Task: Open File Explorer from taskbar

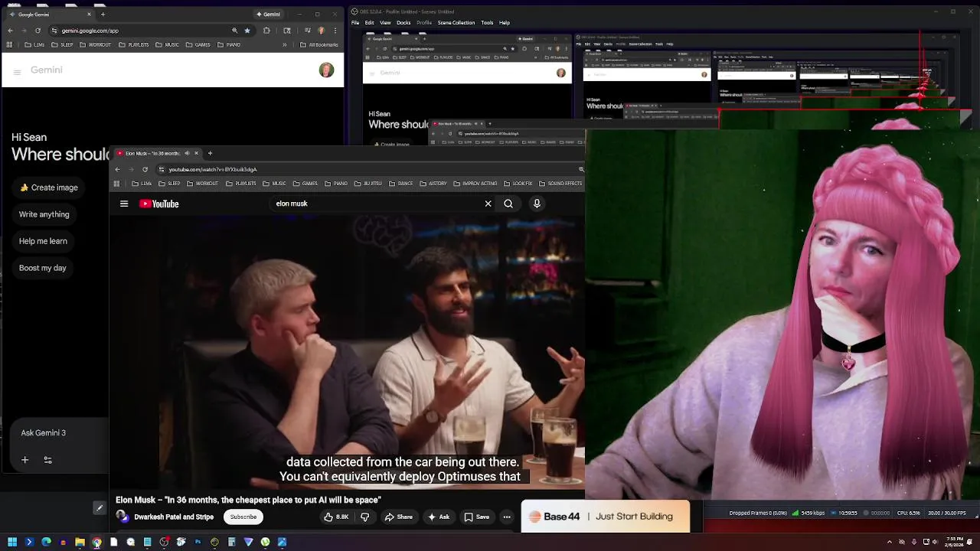Action: [80, 542]
